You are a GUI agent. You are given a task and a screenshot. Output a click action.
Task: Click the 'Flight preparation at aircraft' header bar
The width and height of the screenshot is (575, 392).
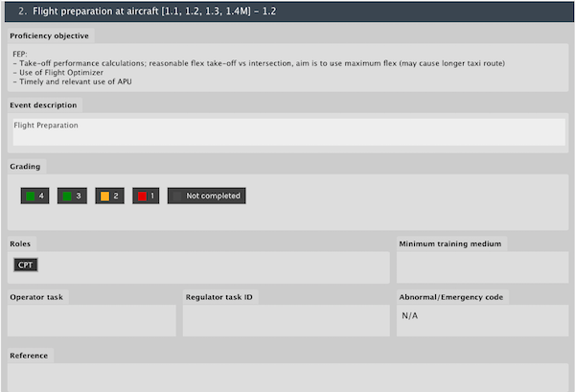[x=289, y=12]
